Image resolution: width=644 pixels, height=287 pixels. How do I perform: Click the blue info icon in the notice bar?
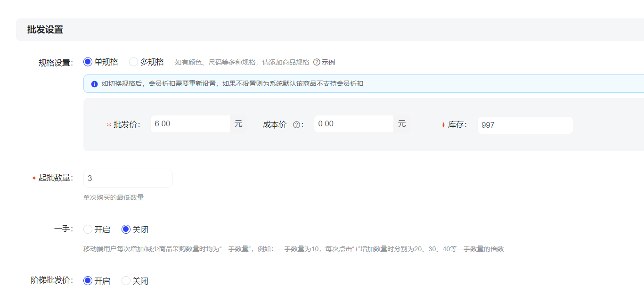(94, 84)
